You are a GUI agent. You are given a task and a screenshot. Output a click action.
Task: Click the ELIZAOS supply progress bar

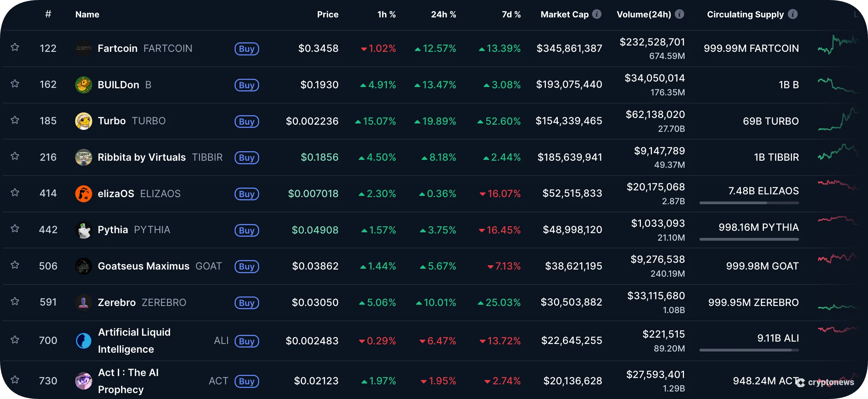tap(749, 202)
